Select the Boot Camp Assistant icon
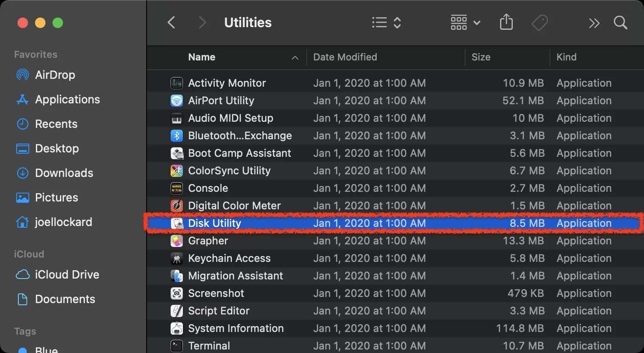 tap(176, 153)
